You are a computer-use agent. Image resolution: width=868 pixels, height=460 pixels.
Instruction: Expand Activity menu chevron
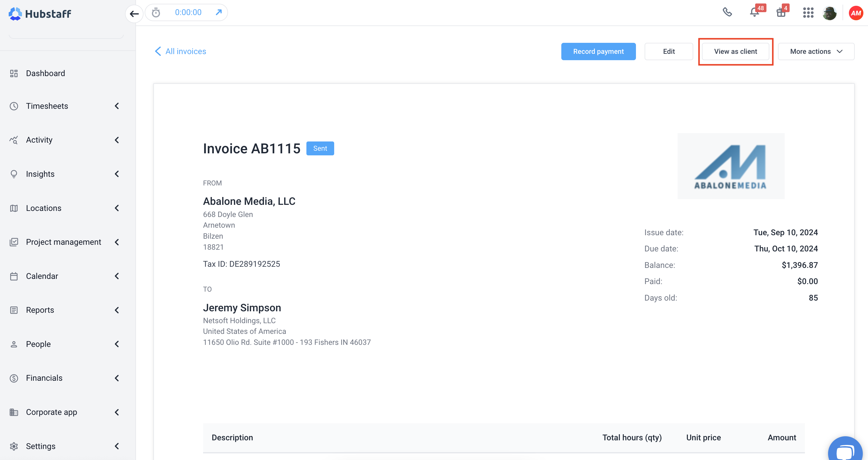117,140
